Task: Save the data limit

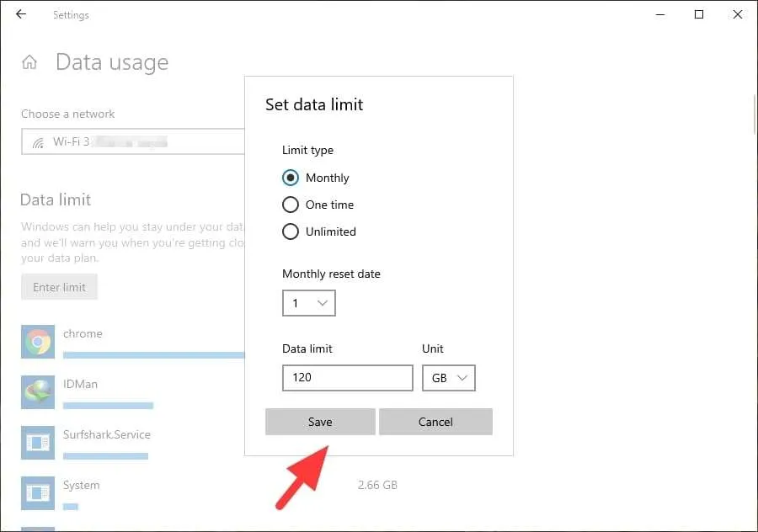Action: tap(320, 422)
